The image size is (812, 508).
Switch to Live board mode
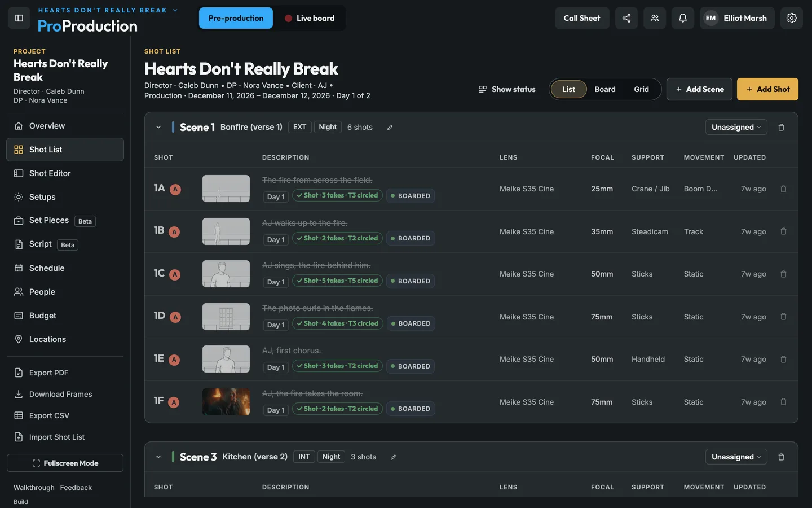(x=310, y=18)
